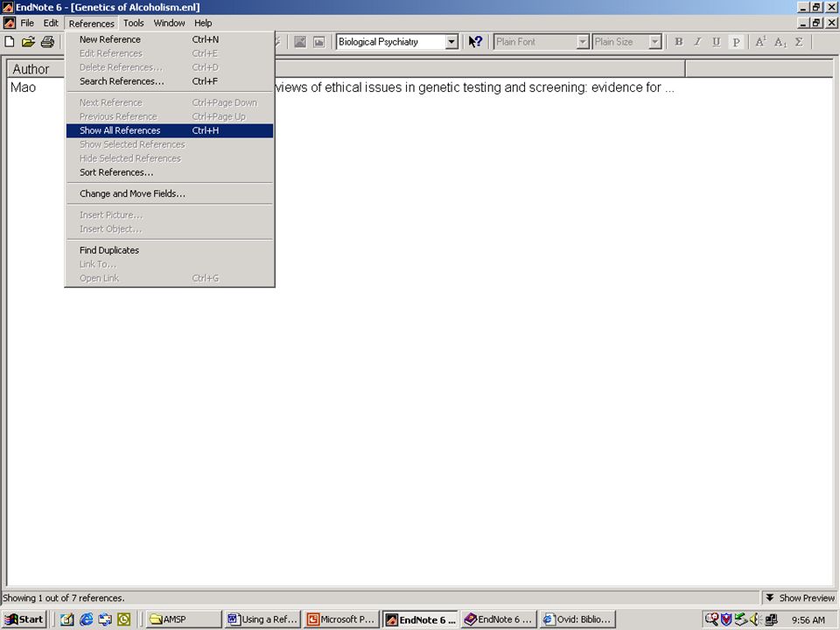
Task: Click the Symbol sigma icon
Action: point(799,42)
